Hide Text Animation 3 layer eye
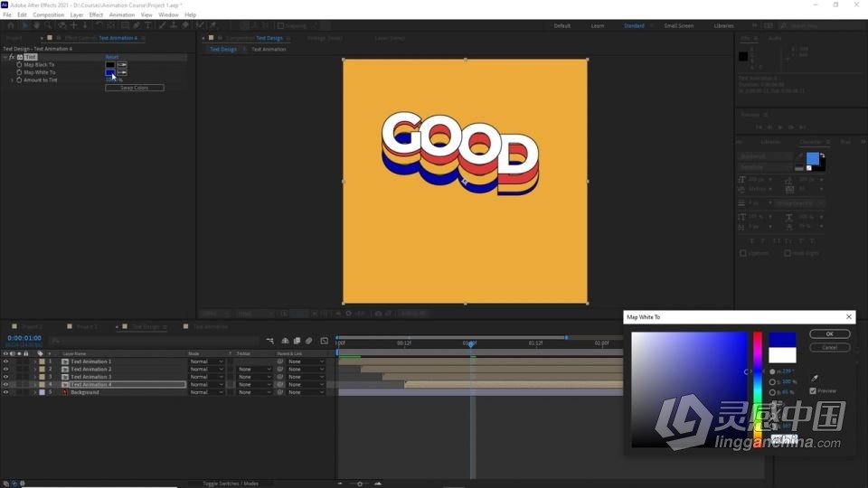868x488 pixels. [5, 377]
